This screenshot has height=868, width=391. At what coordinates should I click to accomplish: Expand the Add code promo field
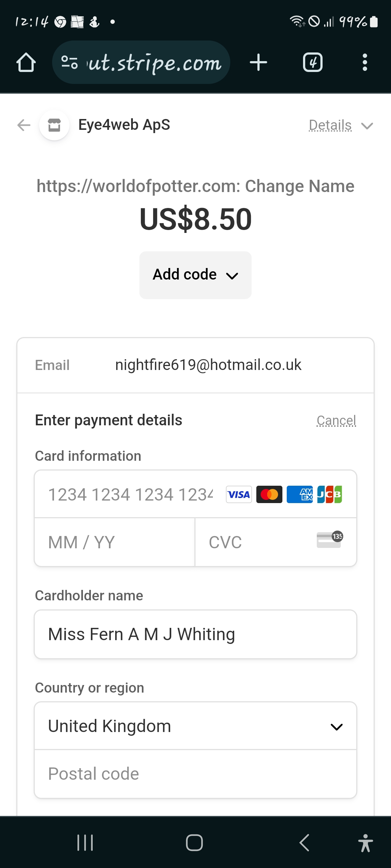point(195,275)
